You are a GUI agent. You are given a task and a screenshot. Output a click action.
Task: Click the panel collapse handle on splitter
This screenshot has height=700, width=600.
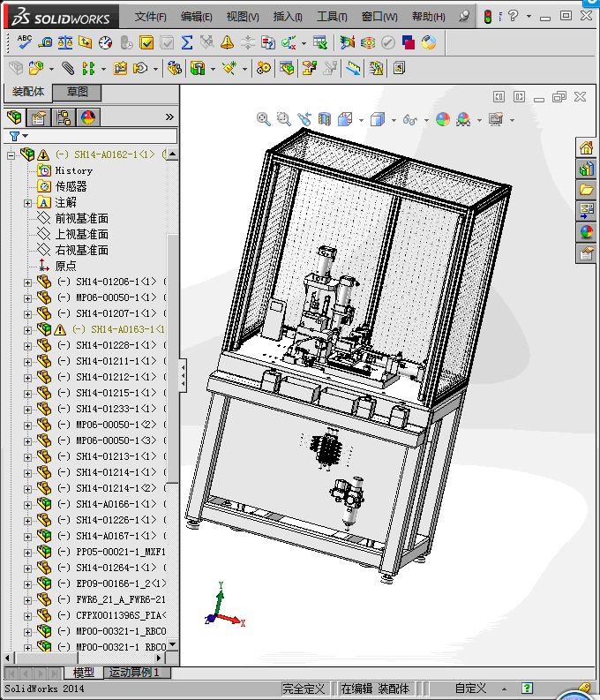(183, 375)
